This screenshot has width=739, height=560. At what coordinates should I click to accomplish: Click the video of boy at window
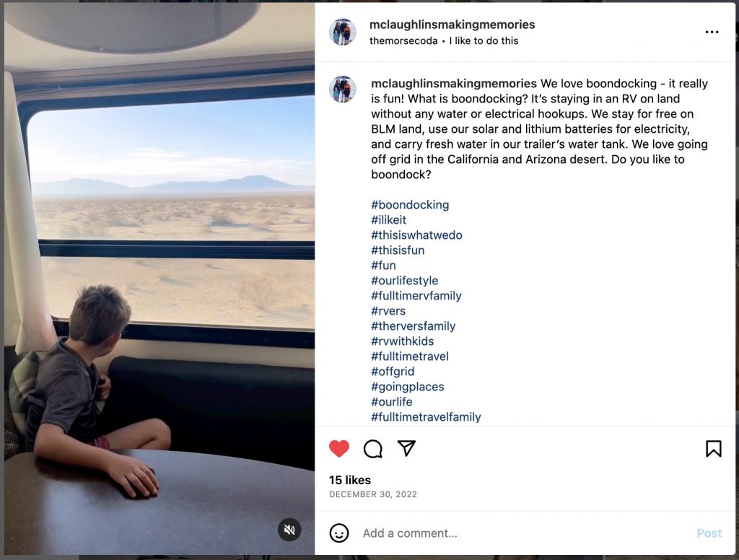coord(159,278)
